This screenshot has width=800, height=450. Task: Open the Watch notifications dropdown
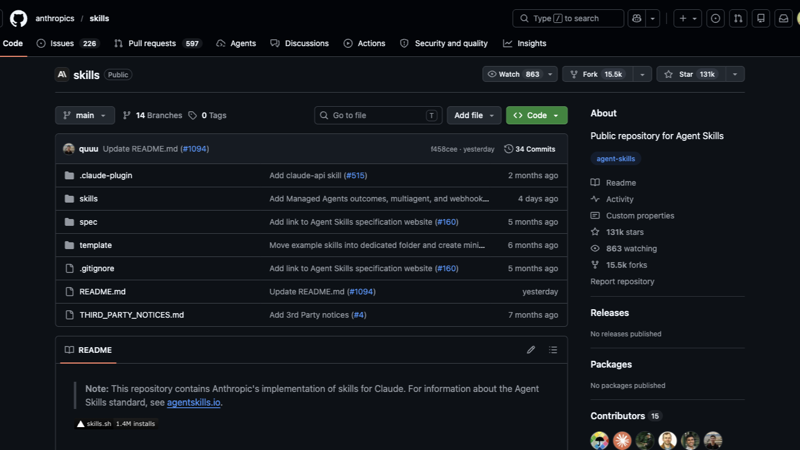(519, 74)
